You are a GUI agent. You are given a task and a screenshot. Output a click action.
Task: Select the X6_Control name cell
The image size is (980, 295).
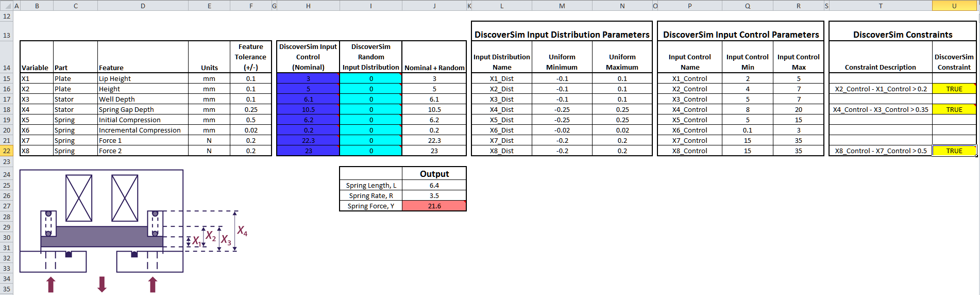click(x=689, y=130)
